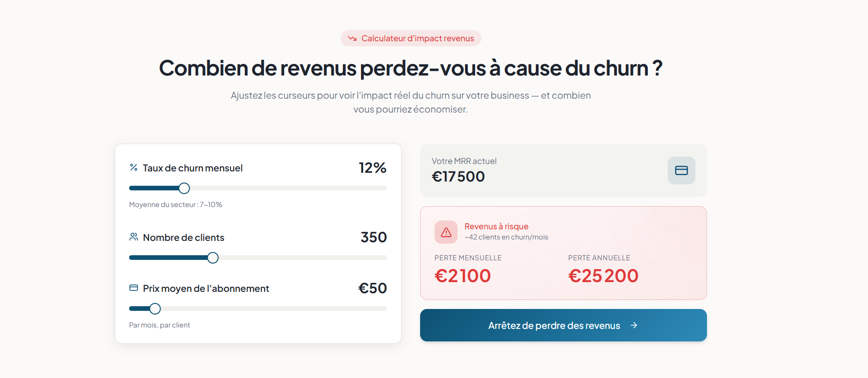
Task: Click the €25200 annual loss figure
Action: coord(603,275)
